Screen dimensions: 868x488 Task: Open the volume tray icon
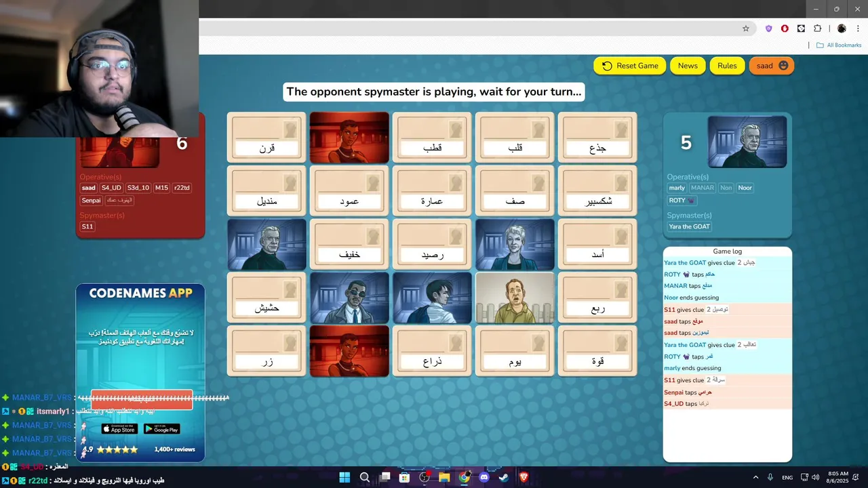[815, 477]
